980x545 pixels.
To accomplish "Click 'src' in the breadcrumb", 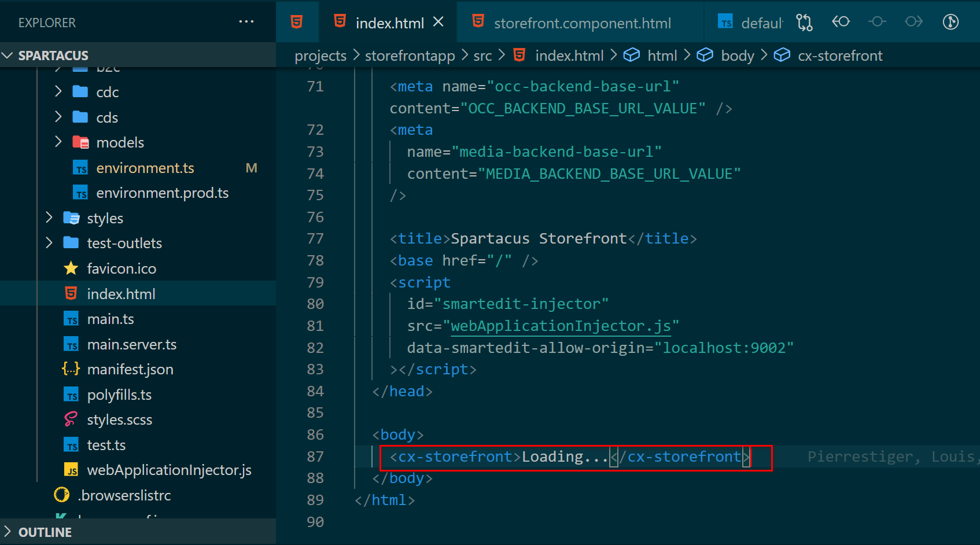I will click(482, 56).
